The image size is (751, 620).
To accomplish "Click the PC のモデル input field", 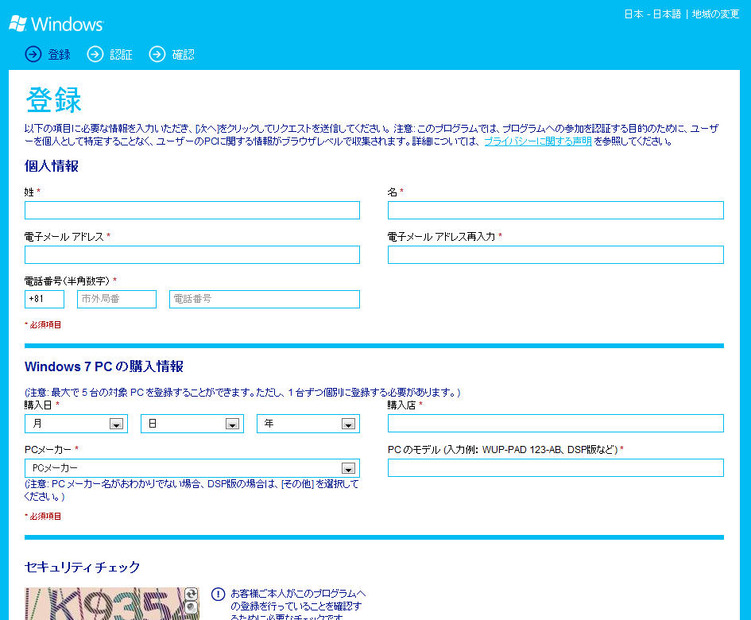I will coord(556,468).
